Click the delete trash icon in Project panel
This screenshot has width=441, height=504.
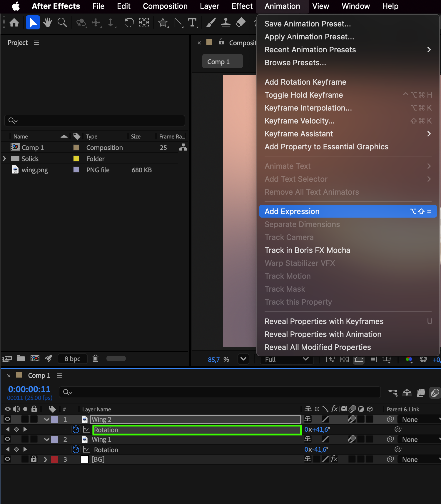[x=96, y=358]
